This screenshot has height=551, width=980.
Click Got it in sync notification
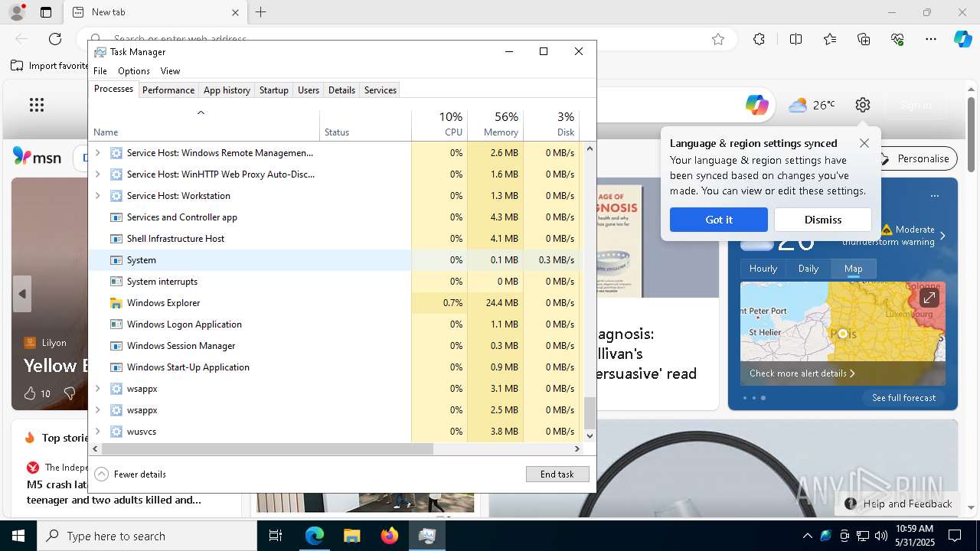(x=719, y=220)
